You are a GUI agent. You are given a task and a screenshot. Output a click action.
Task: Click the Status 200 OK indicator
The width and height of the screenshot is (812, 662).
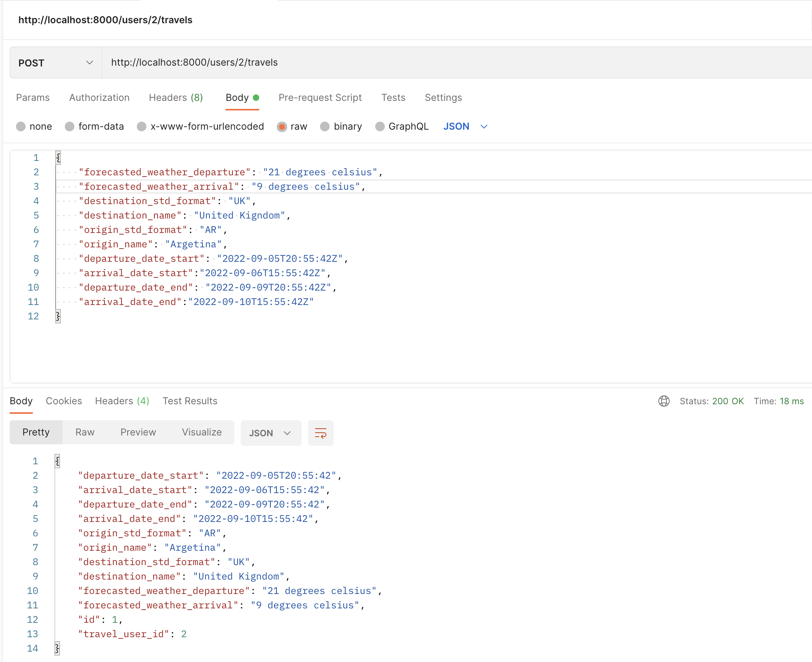tap(712, 401)
